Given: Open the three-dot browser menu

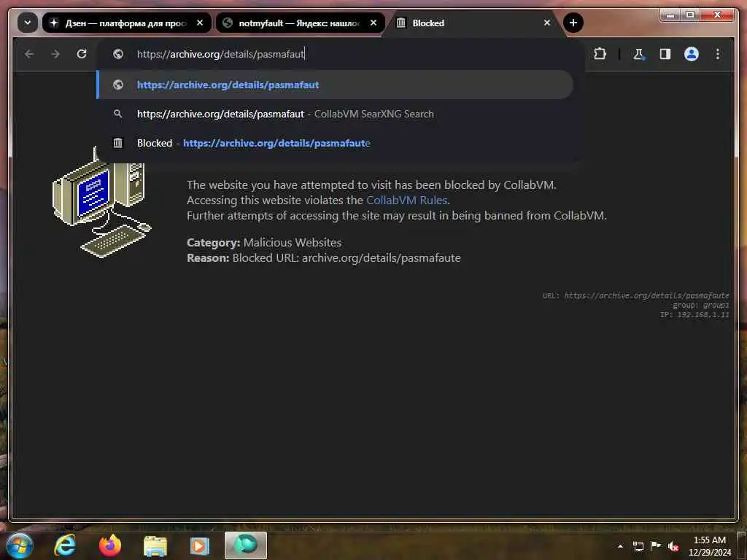Looking at the screenshot, I should coord(718,54).
